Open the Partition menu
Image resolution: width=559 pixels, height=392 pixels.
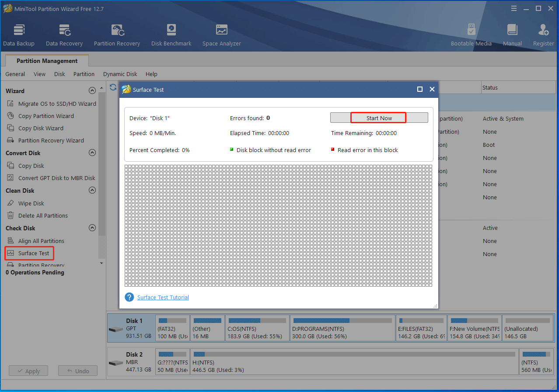84,74
